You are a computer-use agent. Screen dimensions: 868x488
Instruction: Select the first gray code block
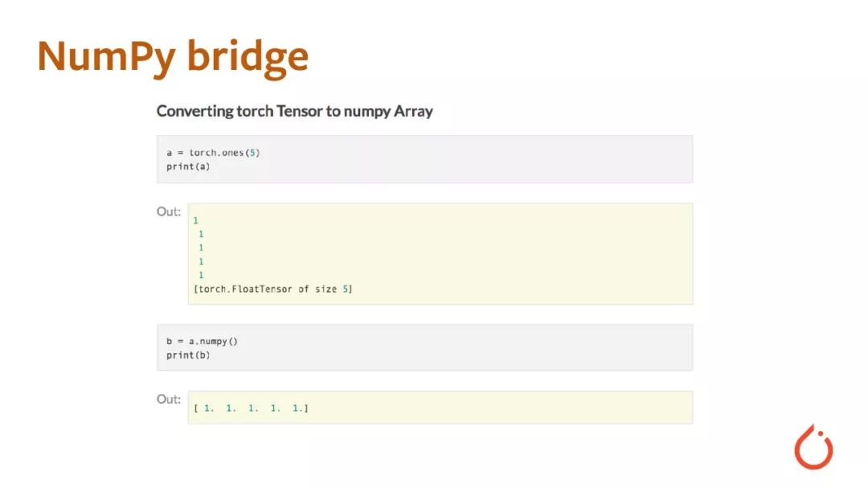424,159
